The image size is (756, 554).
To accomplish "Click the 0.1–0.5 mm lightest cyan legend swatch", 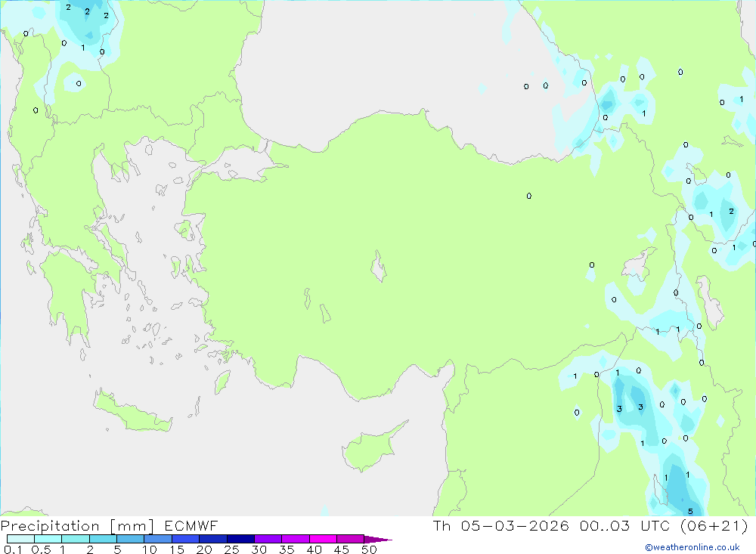I will 20,539.
